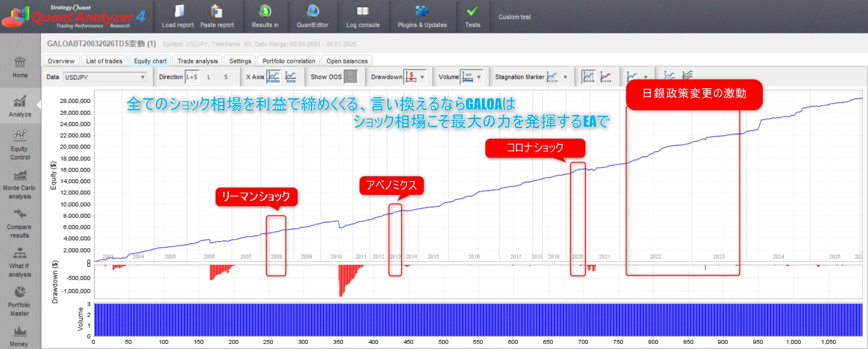The width and height of the screenshot is (868, 349).
Task: Click the Custom test button
Action: [x=515, y=17]
